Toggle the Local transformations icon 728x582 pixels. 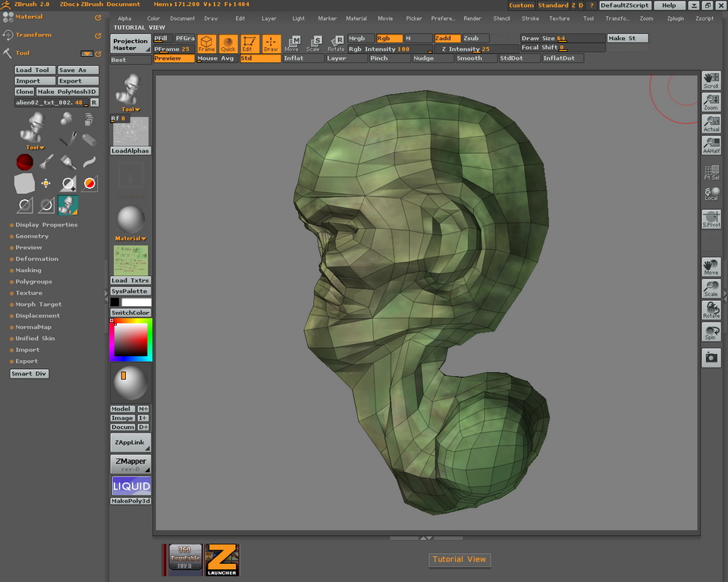[x=711, y=194]
